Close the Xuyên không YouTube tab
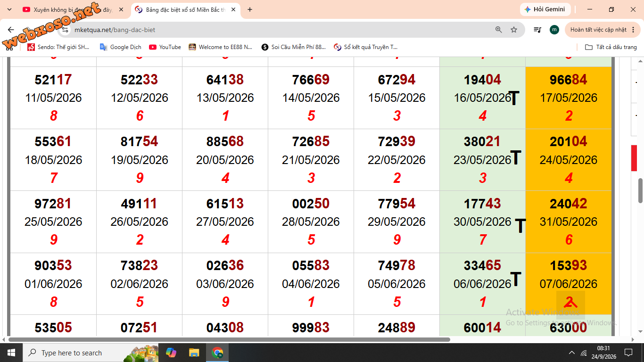The image size is (644, 362). point(121,9)
